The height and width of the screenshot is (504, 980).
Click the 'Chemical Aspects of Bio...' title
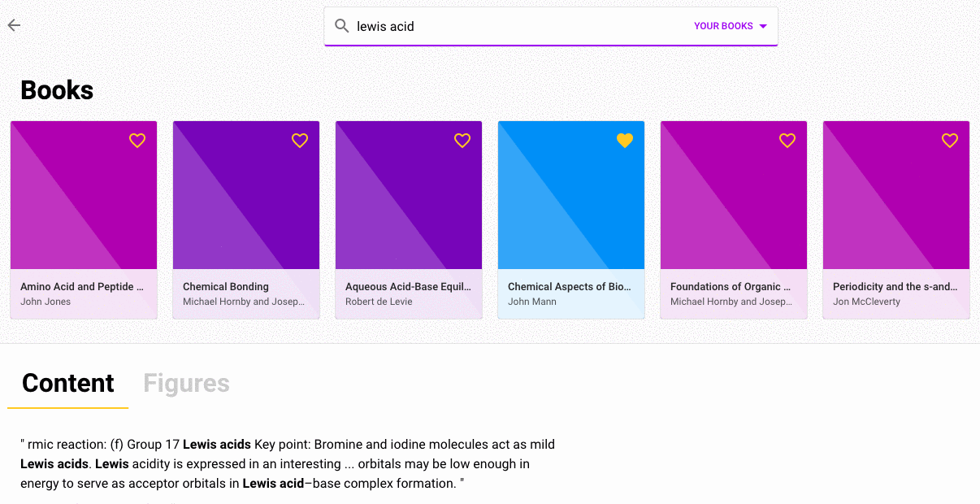click(570, 287)
